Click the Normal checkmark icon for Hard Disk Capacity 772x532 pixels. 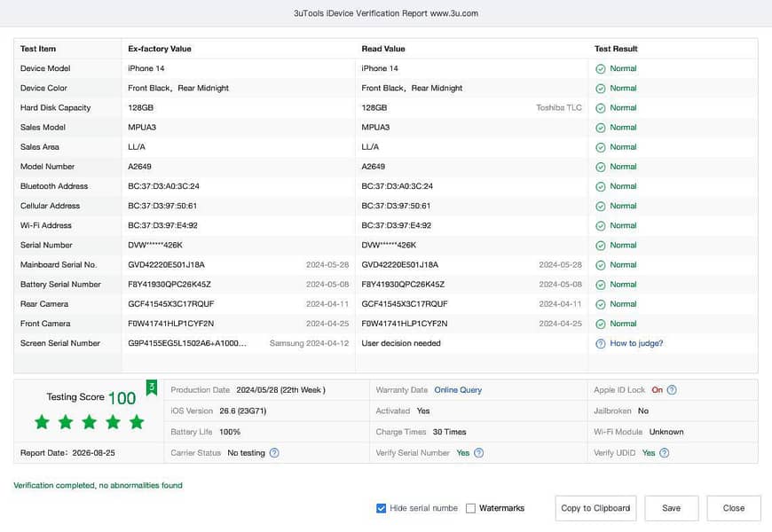pyautogui.click(x=600, y=108)
